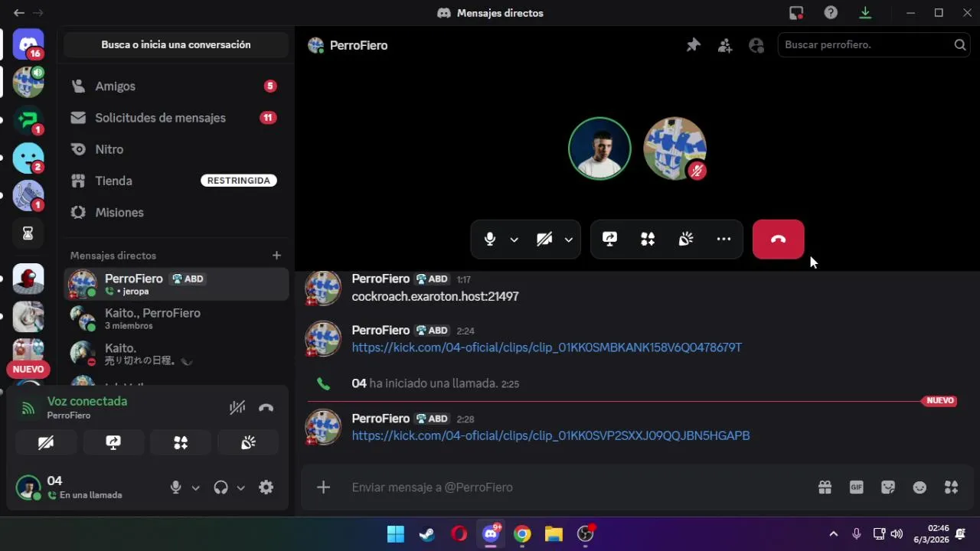
Task: Mute microphone in the call controls
Action: coord(490,240)
